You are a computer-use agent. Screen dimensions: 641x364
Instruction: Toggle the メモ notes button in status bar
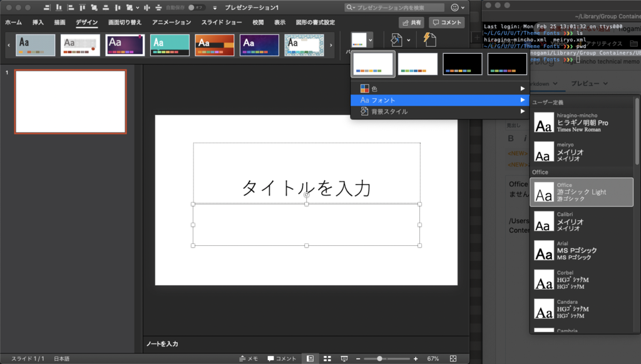coord(249,359)
